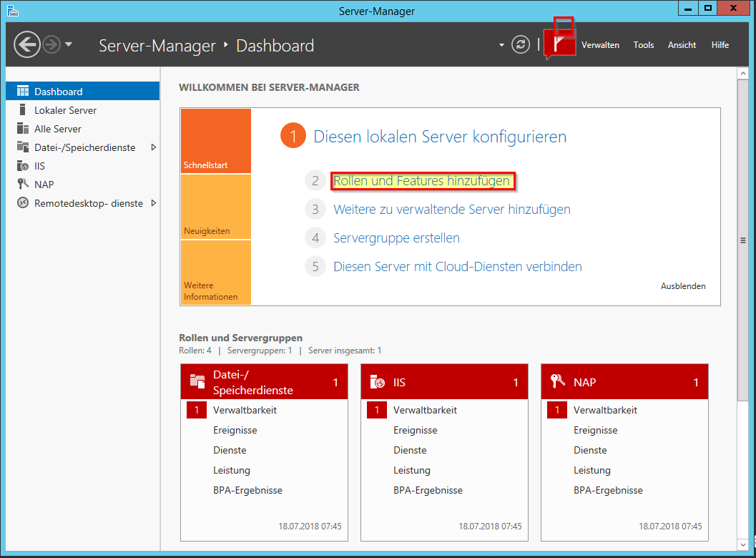Click the Remotedesktop-dienste sidebar icon

click(23, 202)
